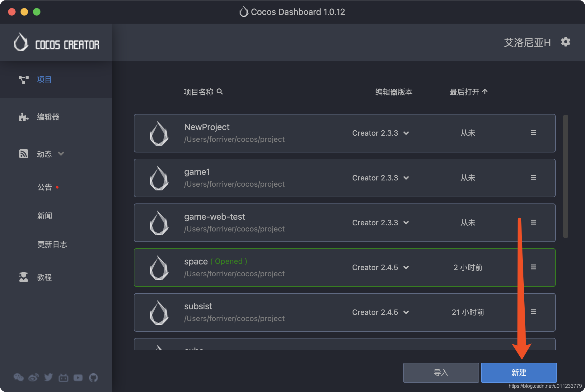Open the hamburger menu for game-web-test
Image resolution: width=585 pixels, height=392 pixels.
point(533,222)
